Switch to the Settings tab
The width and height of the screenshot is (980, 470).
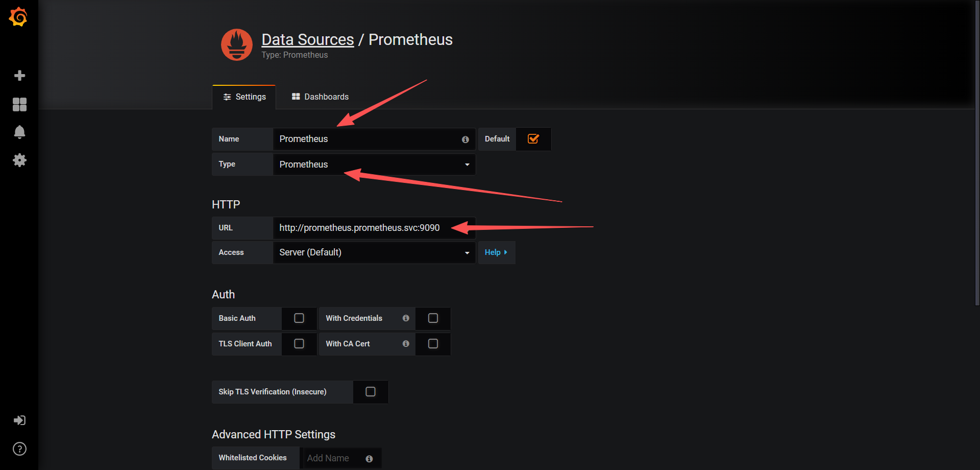pyautogui.click(x=244, y=97)
